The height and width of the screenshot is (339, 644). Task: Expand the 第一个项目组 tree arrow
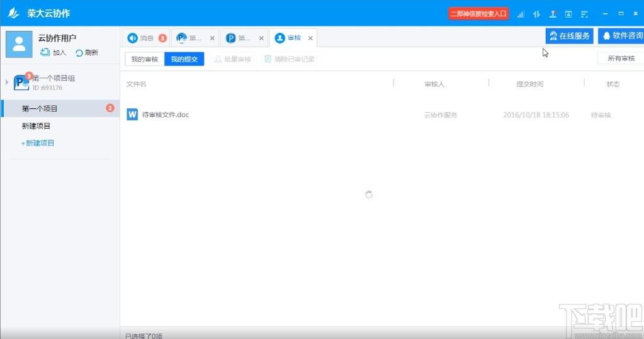(x=7, y=82)
